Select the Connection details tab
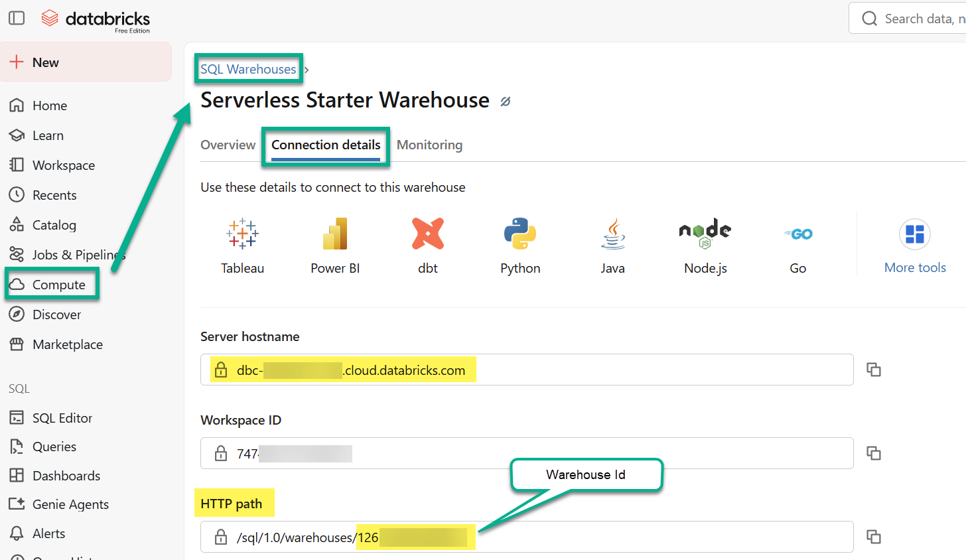966x560 pixels. point(326,145)
